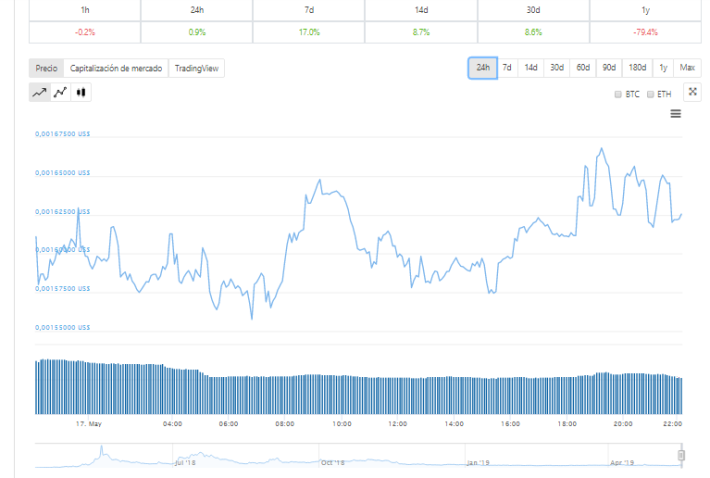Select the 30d range button
The width and height of the screenshot is (710, 478).
pos(557,68)
